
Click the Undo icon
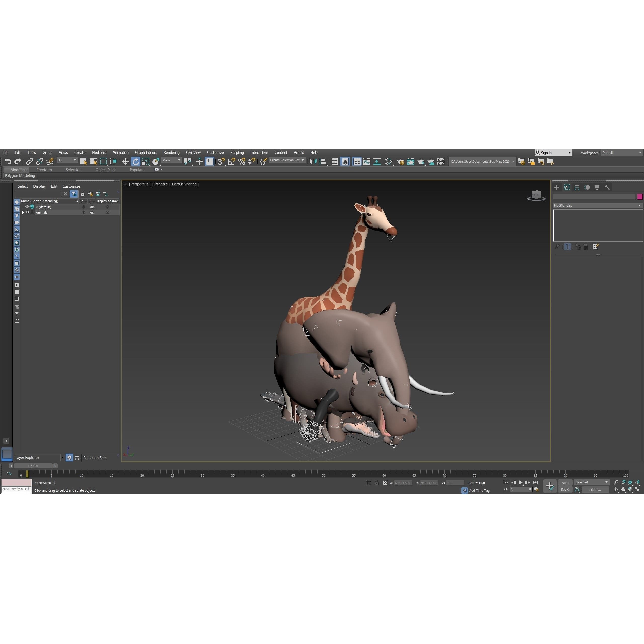tap(8, 161)
